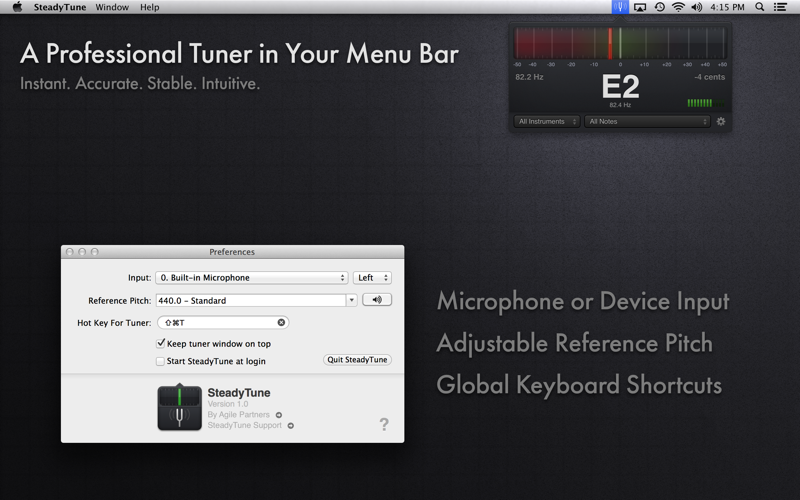The width and height of the screenshot is (800, 500).
Task: Click the 4:15 PM menu bar clock
Action: click(727, 7)
